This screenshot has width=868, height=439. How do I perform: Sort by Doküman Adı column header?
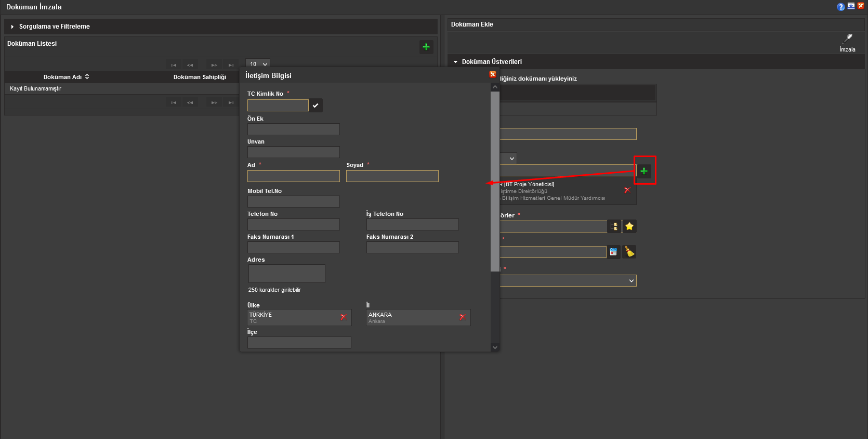point(66,77)
